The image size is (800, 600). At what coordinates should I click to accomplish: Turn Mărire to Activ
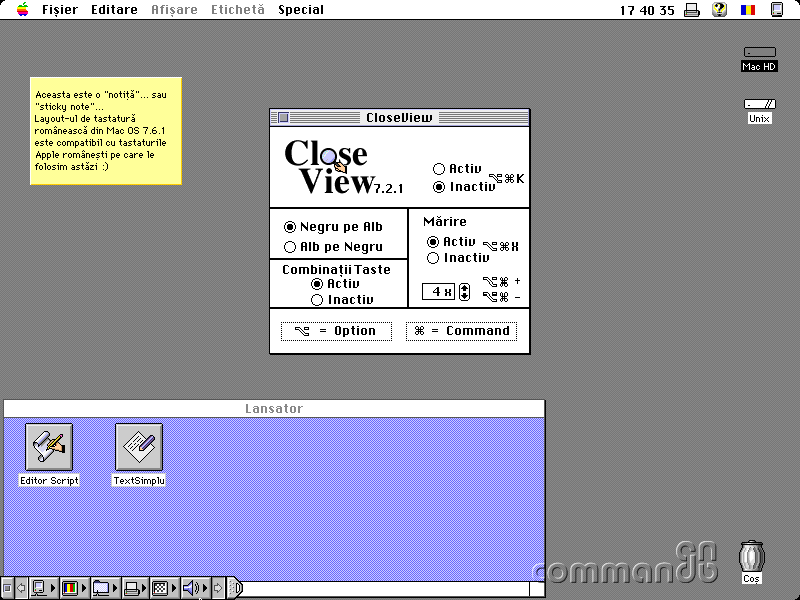click(x=451, y=242)
